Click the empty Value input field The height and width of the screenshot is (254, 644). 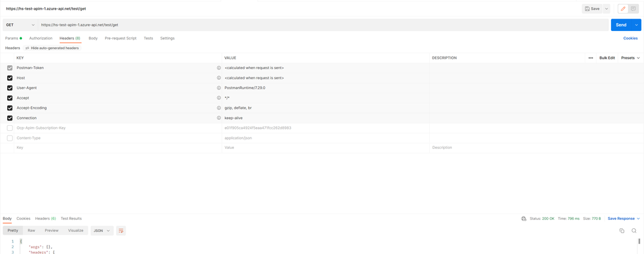pos(326,148)
